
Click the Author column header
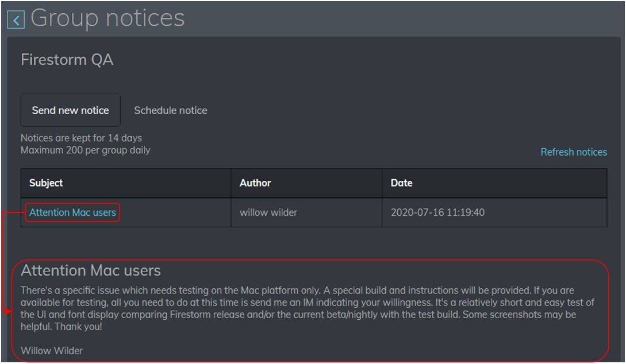(x=255, y=183)
